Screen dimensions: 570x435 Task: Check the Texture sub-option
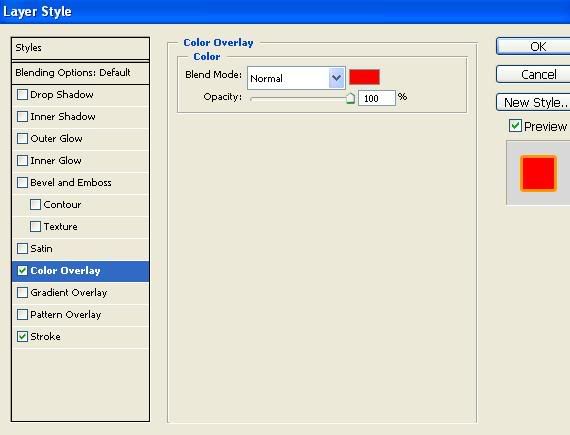[35, 227]
